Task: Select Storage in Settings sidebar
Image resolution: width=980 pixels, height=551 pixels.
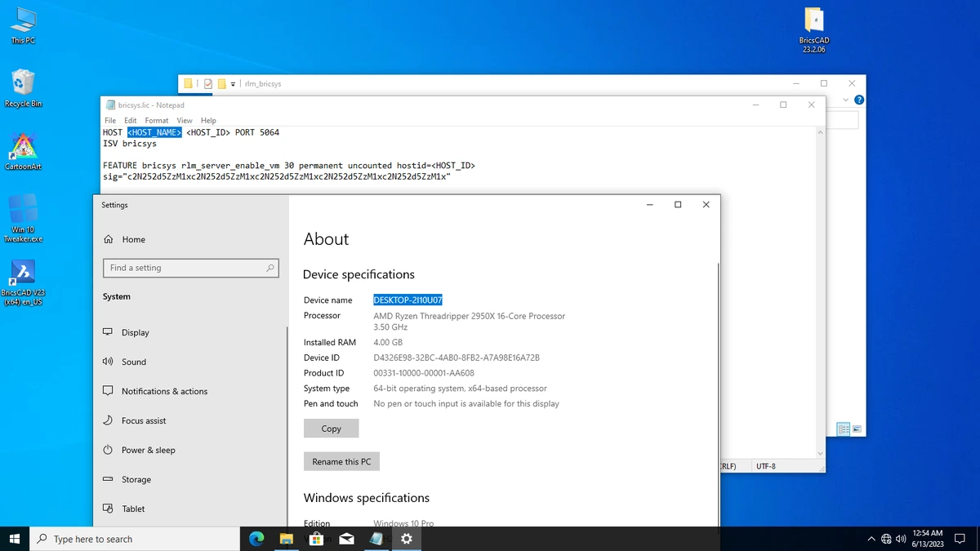Action: coord(190,479)
